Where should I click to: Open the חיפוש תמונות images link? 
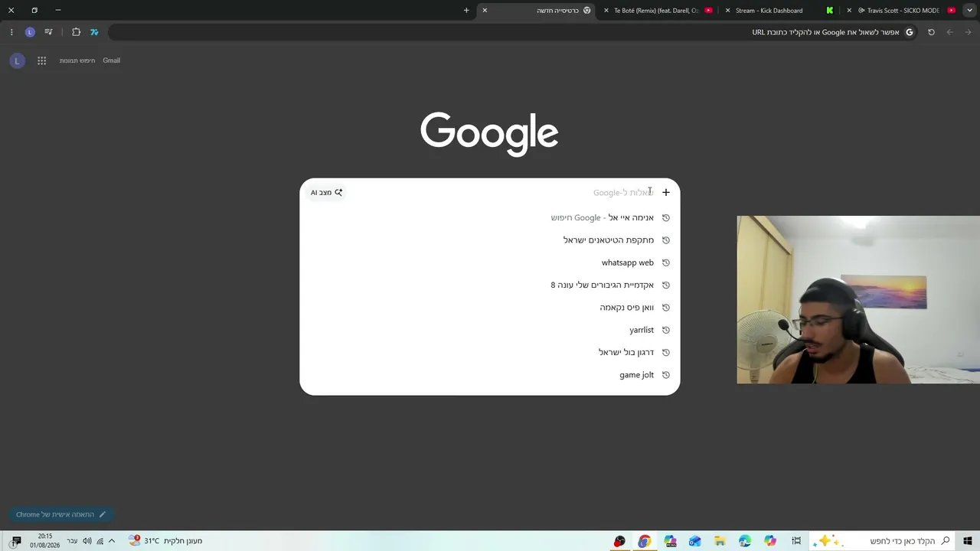pos(77,60)
